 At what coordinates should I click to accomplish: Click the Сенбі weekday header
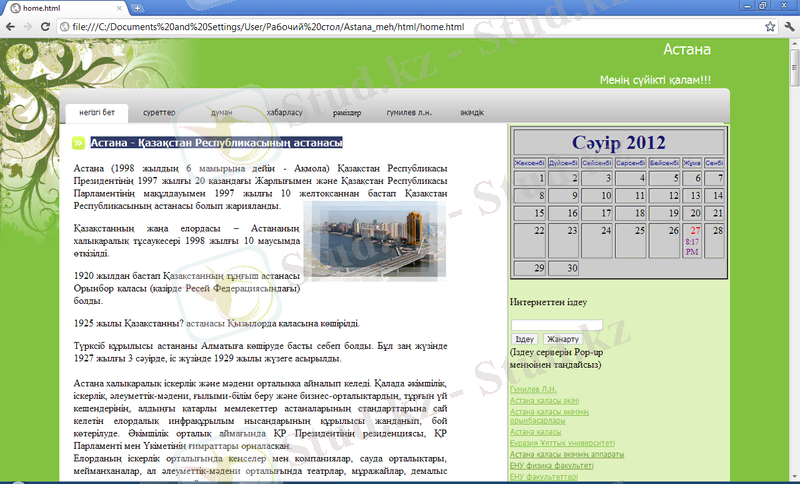click(x=714, y=163)
